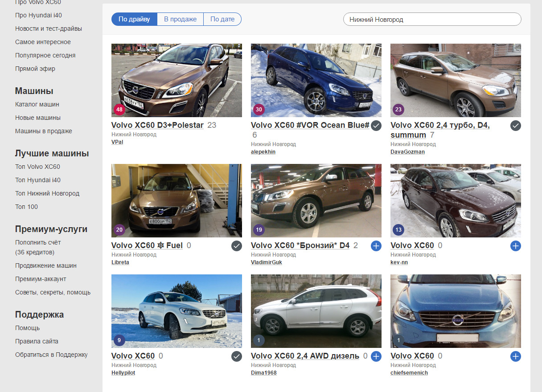Open DavaGozman's bronze Volvo photo
This screenshot has width=542, height=392.
[x=456, y=80]
